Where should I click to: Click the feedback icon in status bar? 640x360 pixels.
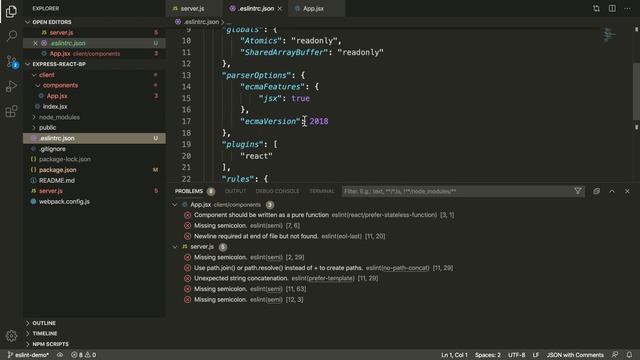point(615,355)
